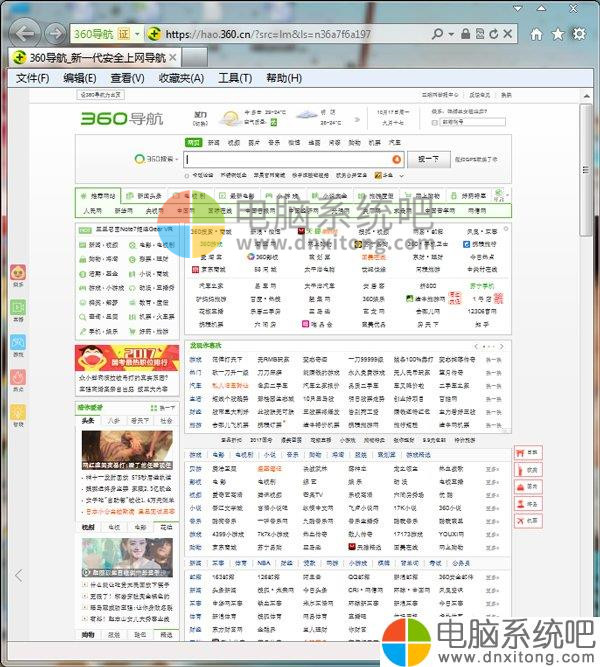This screenshot has width=600, height=667.
Task: Click the small settings circle at the top-right of the site grid
Action: pos(506,229)
